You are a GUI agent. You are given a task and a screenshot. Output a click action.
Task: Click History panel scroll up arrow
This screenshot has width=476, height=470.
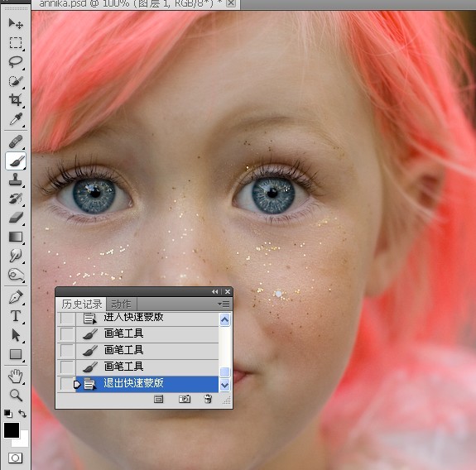coord(224,319)
